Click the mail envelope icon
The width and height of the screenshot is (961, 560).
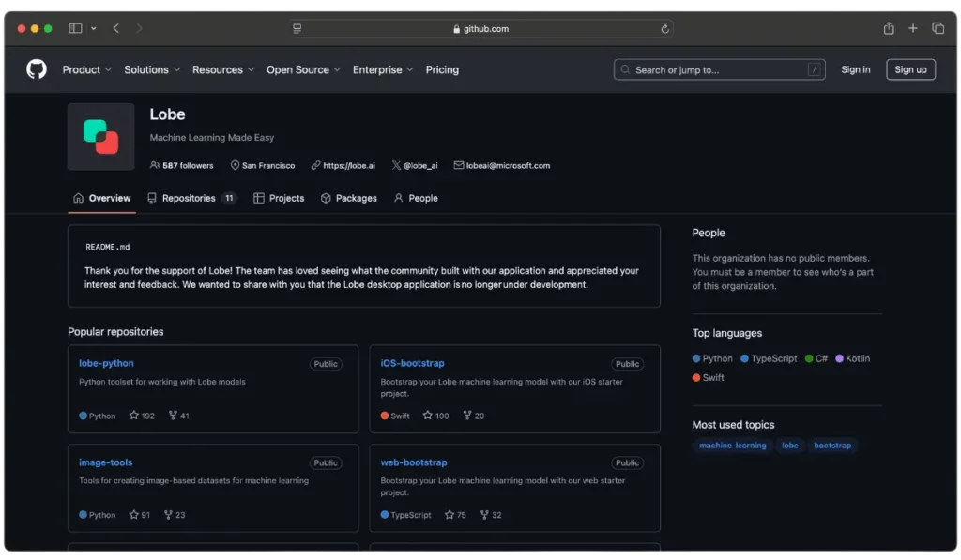(x=458, y=165)
